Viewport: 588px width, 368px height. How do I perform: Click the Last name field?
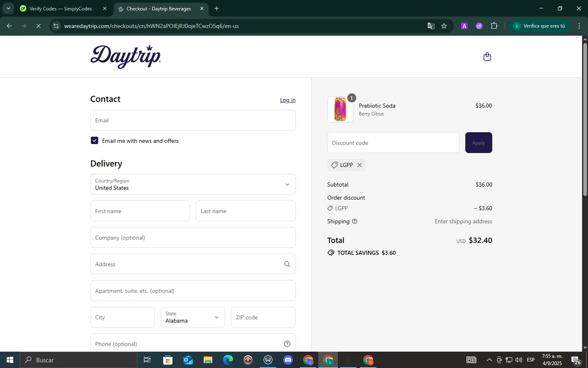(x=246, y=211)
